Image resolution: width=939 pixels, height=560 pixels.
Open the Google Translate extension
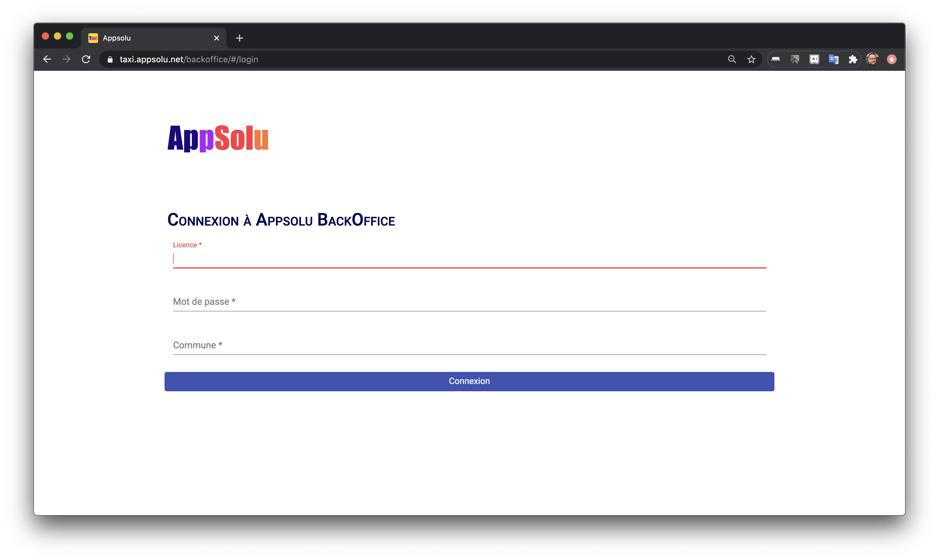[833, 59]
